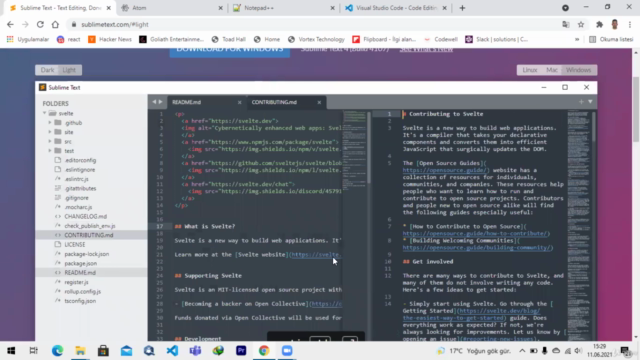Go back in browser
640x360 pixels.
pyautogui.click(x=10, y=24)
